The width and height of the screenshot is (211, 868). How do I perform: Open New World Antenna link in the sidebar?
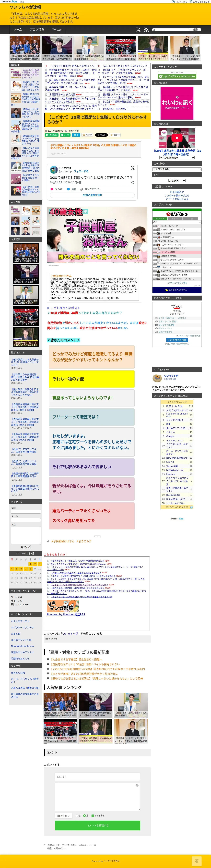[22, 646]
